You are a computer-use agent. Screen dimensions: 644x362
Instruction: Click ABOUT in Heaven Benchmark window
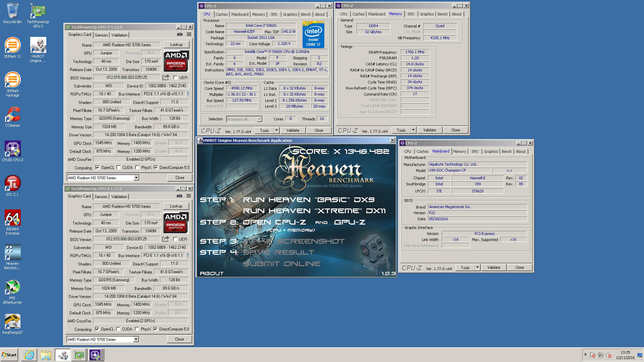[212, 274]
